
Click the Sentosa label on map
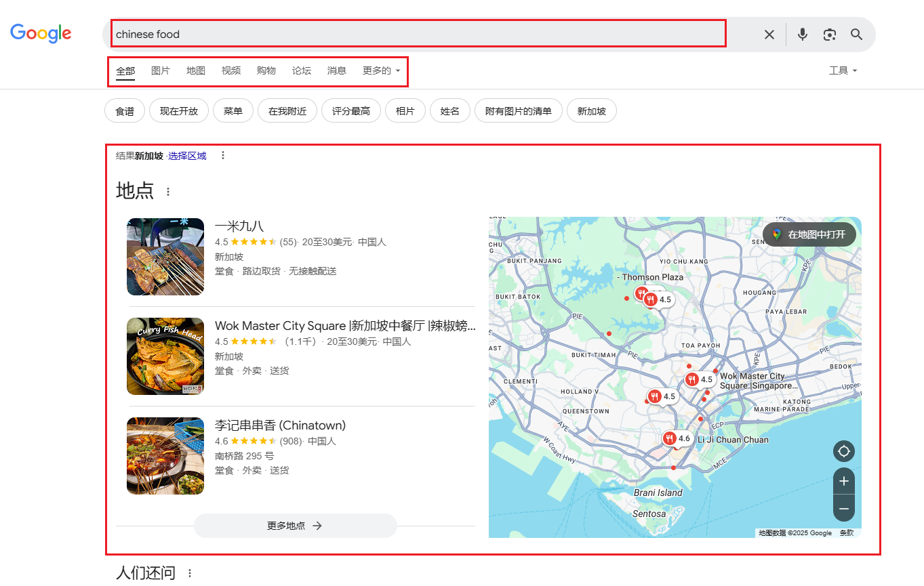click(649, 514)
